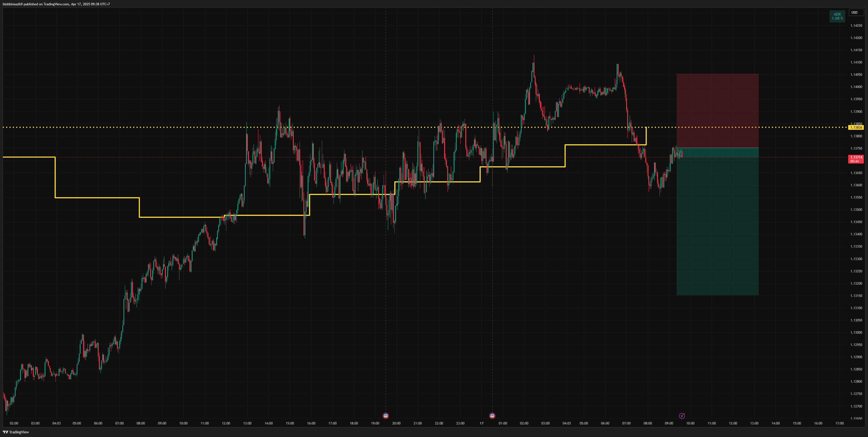
Task: Click the 1.14100 price axis label
Action: click(856, 62)
